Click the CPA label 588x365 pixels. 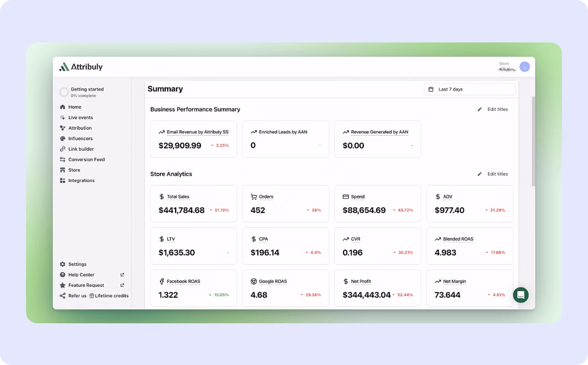pyautogui.click(x=263, y=239)
